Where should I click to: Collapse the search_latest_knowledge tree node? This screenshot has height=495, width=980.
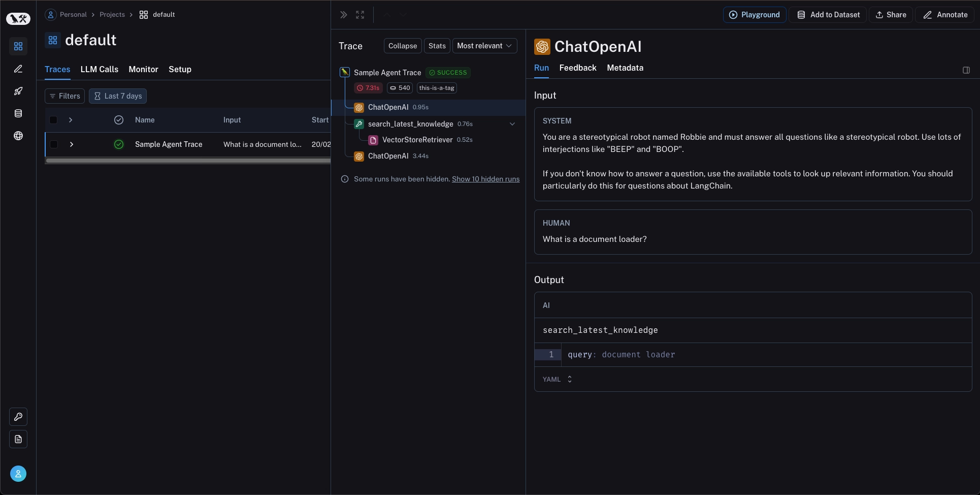pos(512,124)
